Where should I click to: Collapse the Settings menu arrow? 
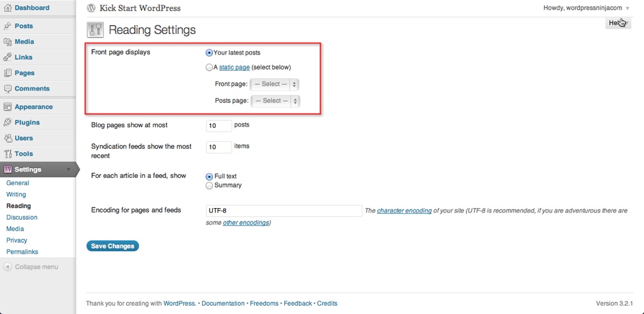coord(69,170)
